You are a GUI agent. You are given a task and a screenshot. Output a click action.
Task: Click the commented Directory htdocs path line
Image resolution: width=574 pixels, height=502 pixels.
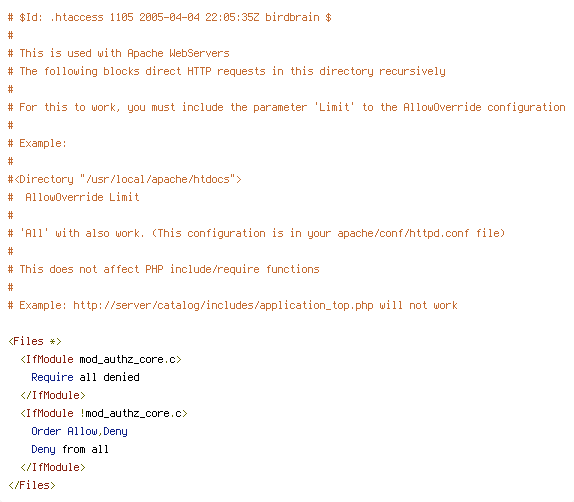124,179
